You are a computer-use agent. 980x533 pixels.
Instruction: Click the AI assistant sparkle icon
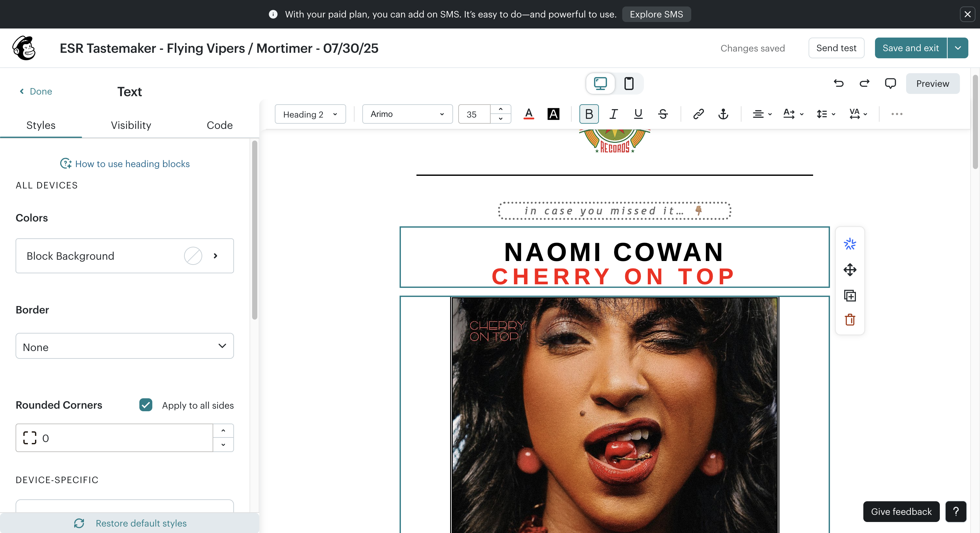[849, 244]
